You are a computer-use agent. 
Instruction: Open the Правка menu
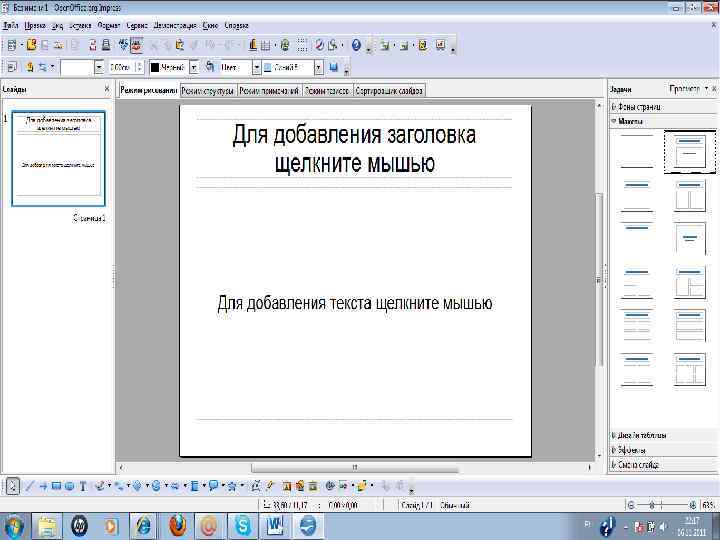tap(35, 26)
